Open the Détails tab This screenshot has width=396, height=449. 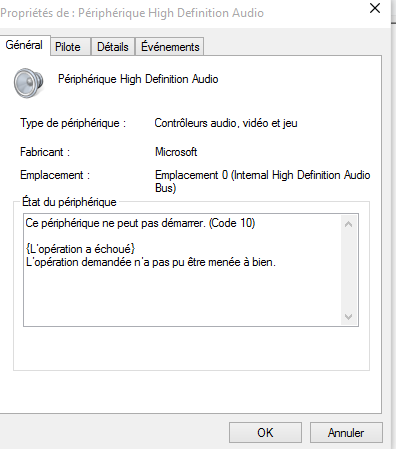[113, 47]
